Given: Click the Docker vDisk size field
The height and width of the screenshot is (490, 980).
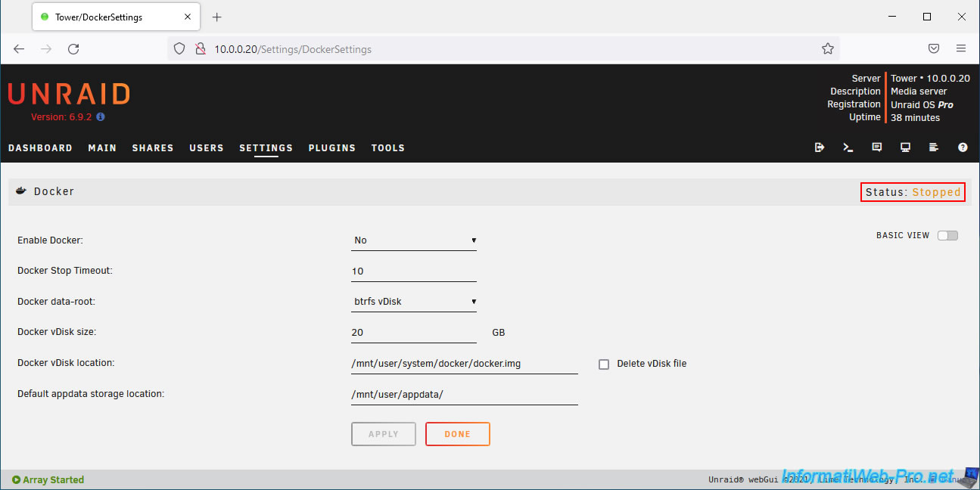Looking at the screenshot, I should click(413, 333).
